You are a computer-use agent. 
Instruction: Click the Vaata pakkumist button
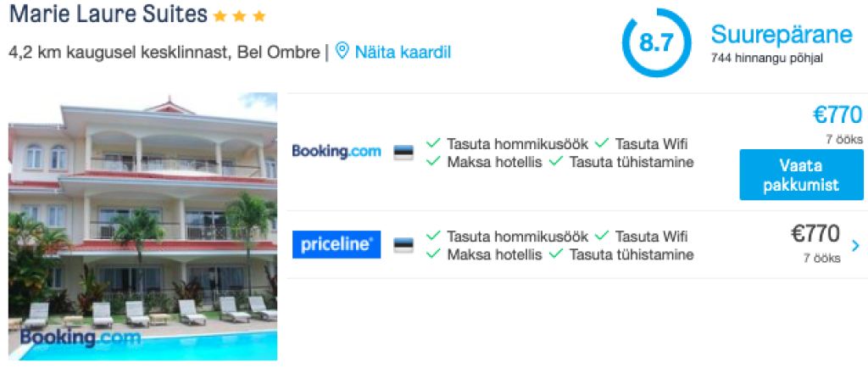coord(801,175)
